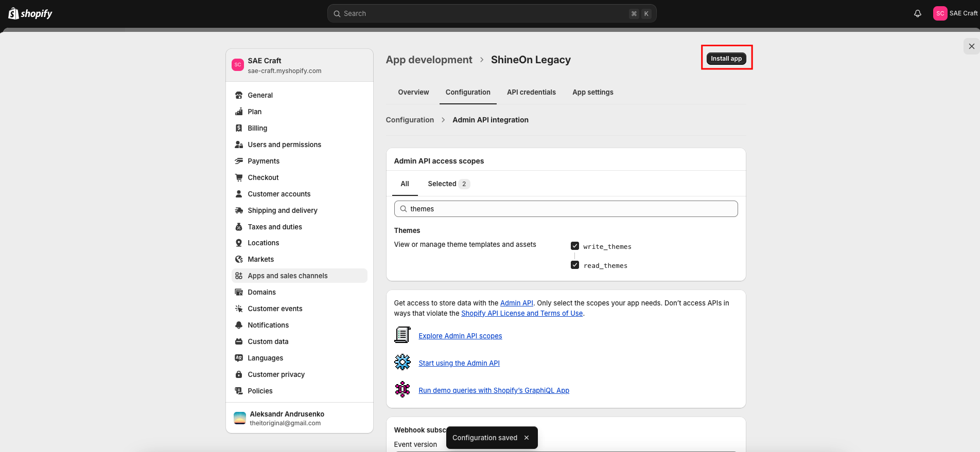Click the Customer events icon
Viewport: 980px width, 452px height.
click(239, 309)
